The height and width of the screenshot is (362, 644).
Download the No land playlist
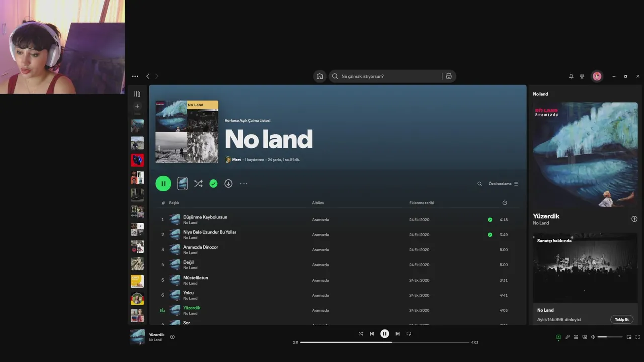(228, 184)
